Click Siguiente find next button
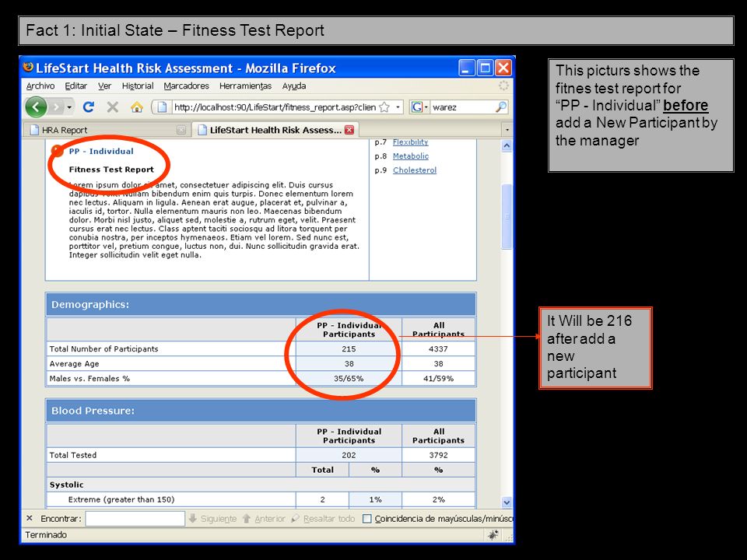747x560 pixels. [213, 519]
